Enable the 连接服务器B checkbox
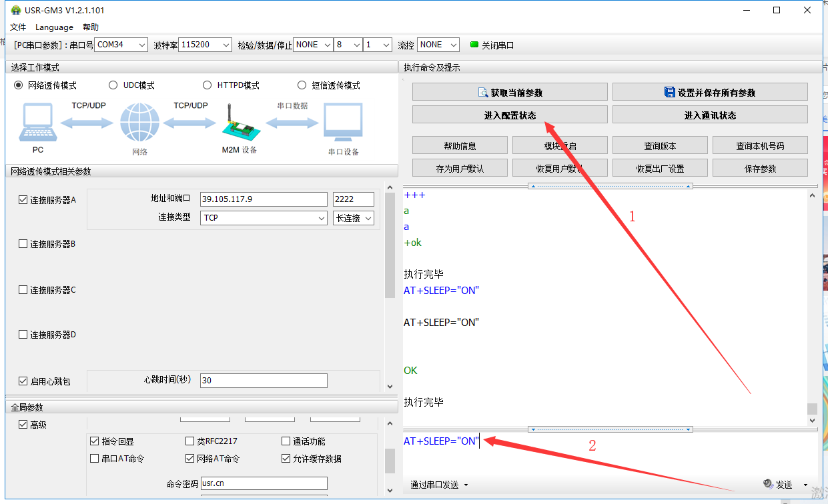Screen dimensions: 828x504 [x=23, y=244]
